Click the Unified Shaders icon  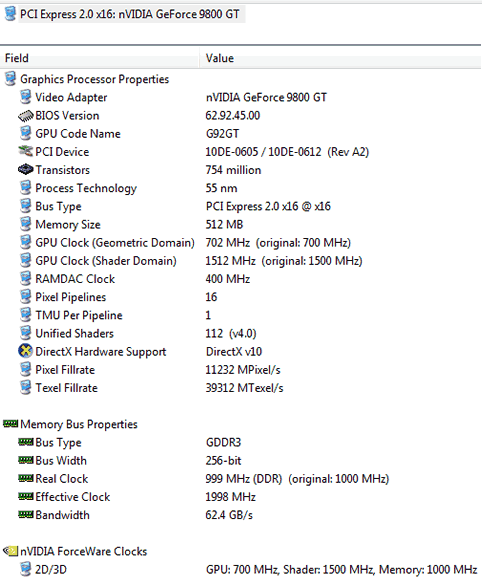click(x=25, y=333)
